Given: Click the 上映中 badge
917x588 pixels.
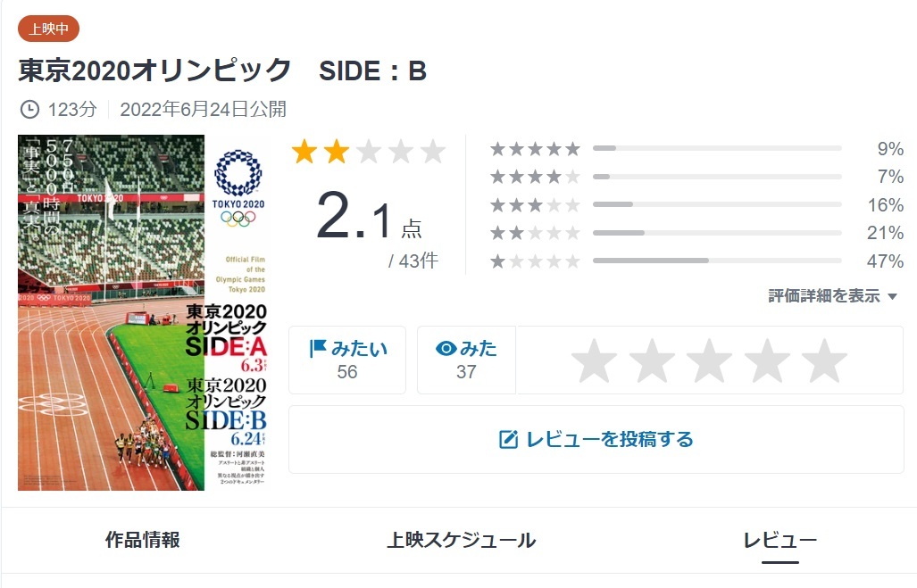Looking at the screenshot, I should click(x=48, y=29).
